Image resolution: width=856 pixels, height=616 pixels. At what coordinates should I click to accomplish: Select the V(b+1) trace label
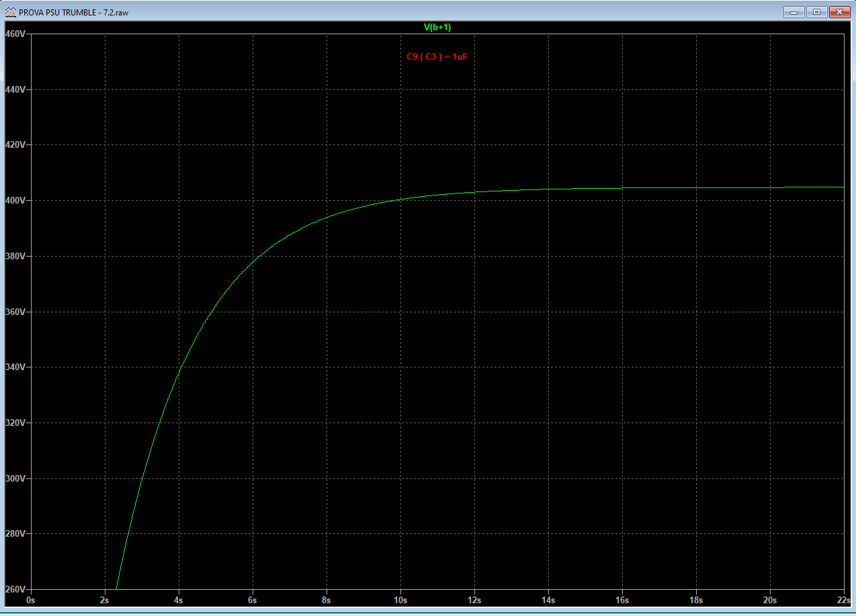[x=437, y=27]
